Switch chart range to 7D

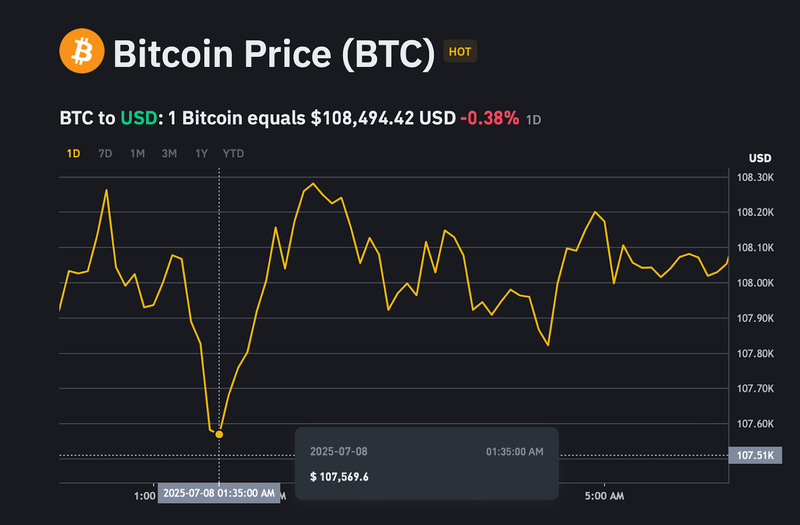pyautogui.click(x=105, y=153)
